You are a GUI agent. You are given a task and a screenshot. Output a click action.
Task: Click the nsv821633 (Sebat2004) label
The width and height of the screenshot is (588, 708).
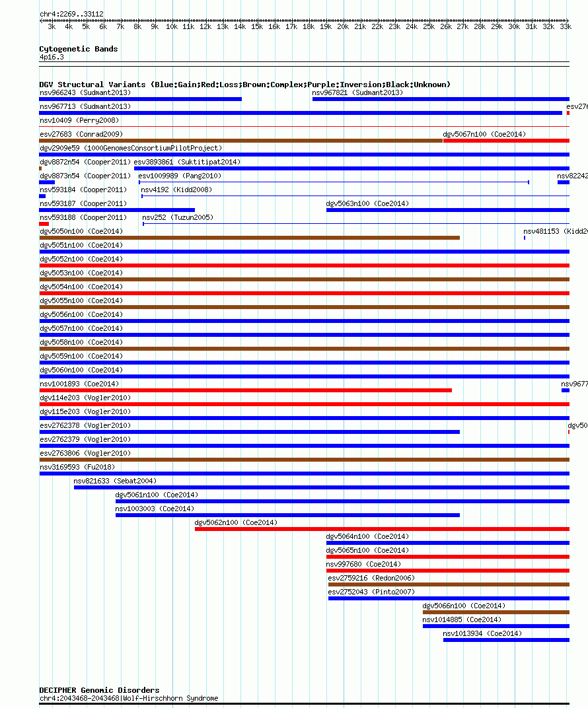[115, 481]
